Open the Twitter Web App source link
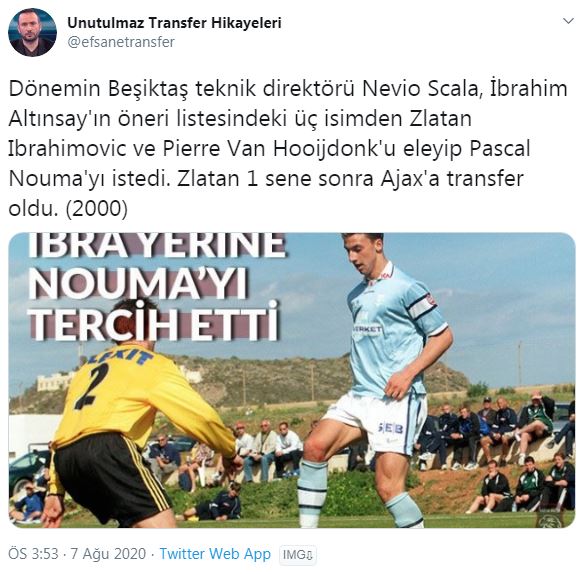The height and width of the screenshot is (574, 588). 215,554
